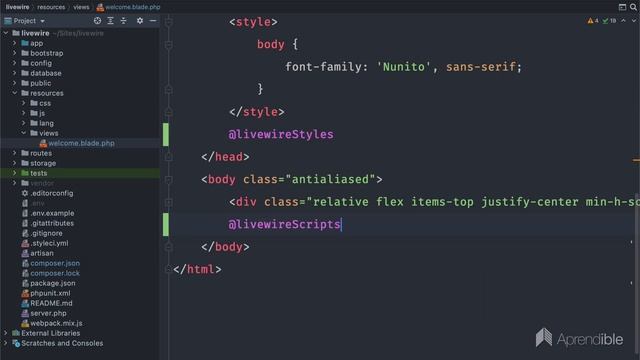The height and width of the screenshot is (360, 640).
Task: Collapse the resources folder
Action: tap(15, 93)
